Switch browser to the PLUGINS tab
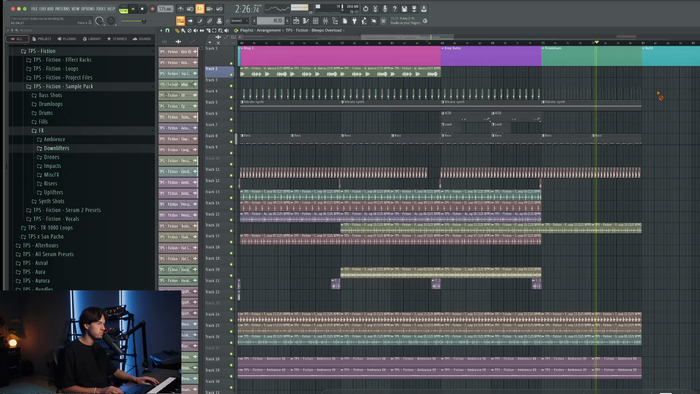Image resolution: width=700 pixels, height=394 pixels. (67, 39)
